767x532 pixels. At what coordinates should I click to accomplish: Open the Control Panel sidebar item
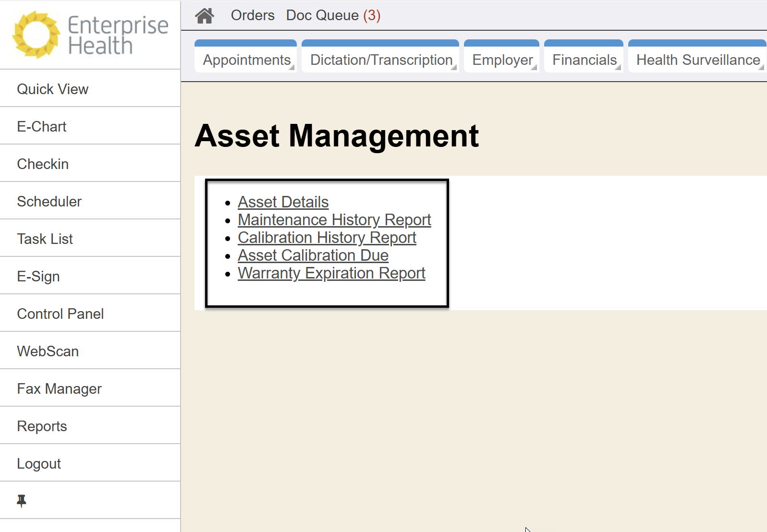point(61,314)
